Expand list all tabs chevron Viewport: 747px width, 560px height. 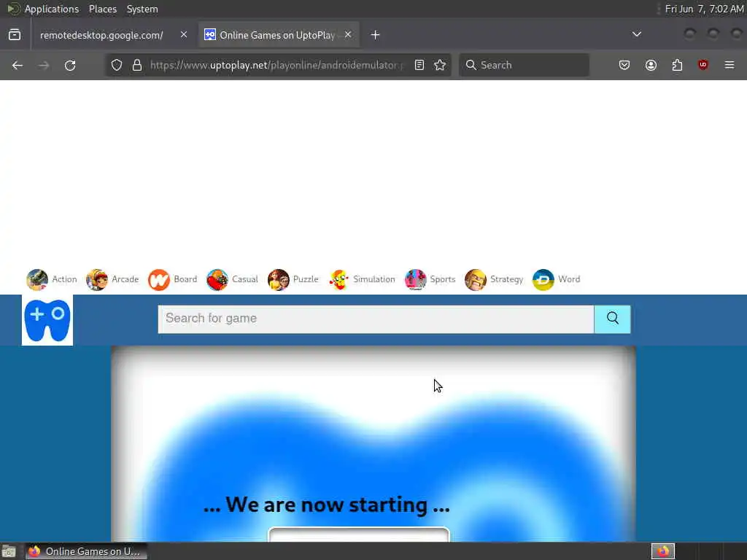coord(636,34)
